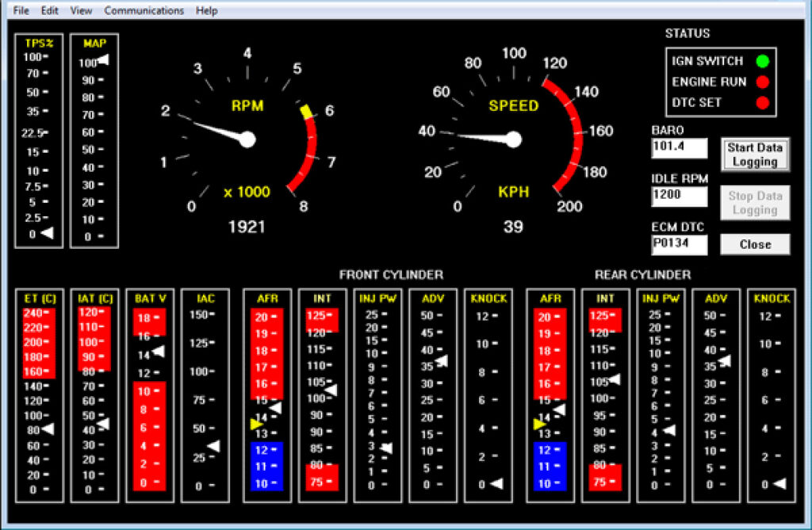
Task: Click the yellow front cylinder AFR marker
Action: click(x=256, y=425)
